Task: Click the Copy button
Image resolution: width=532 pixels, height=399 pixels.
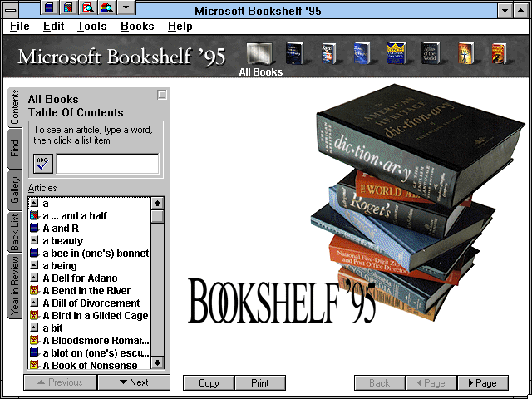Action: [209, 383]
